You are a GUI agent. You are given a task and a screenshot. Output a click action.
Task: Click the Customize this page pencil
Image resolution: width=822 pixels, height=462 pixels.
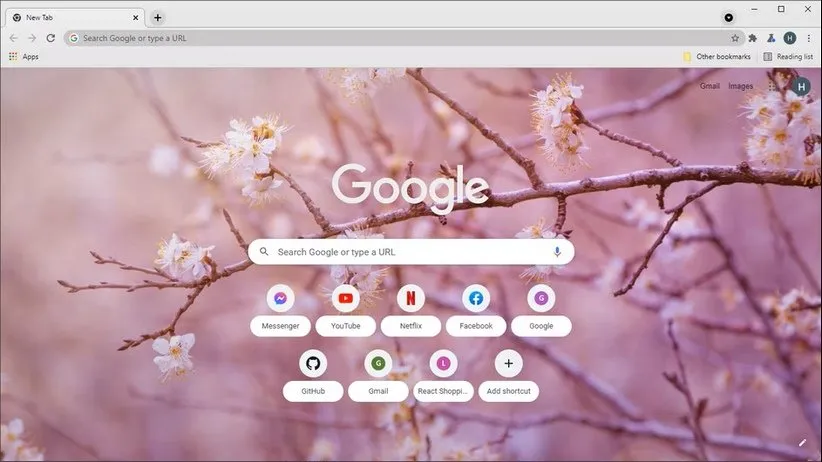(x=802, y=442)
